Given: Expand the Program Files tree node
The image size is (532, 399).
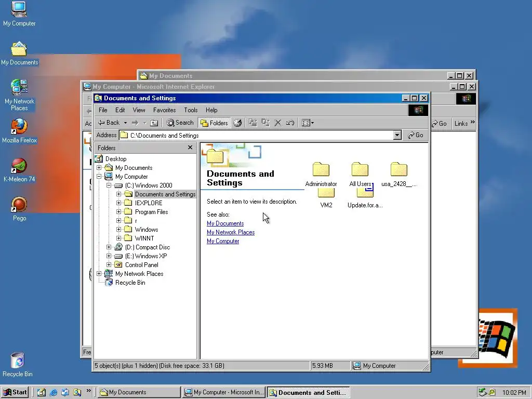Looking at the screenshot, I should (x=119, y=212).
